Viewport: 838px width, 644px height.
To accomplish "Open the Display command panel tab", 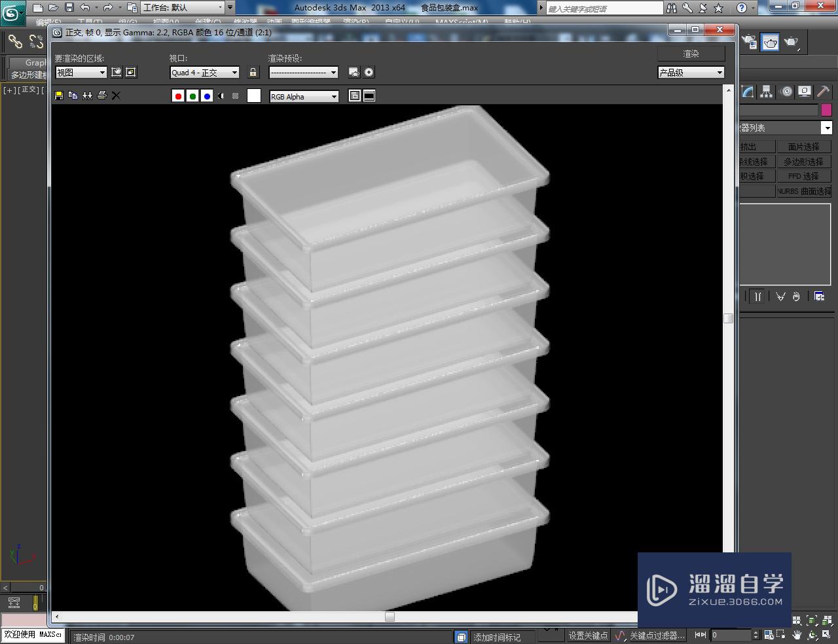I will coord(805,92).
